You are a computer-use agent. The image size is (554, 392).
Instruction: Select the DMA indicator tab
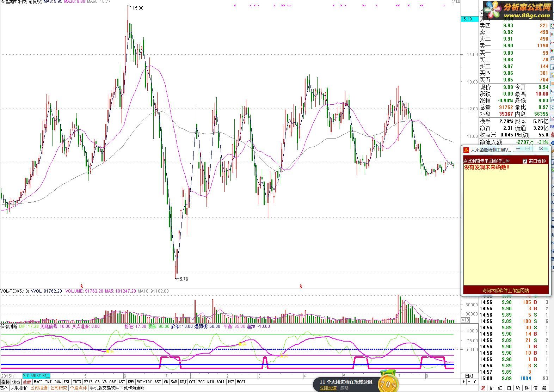pos(58,382)
